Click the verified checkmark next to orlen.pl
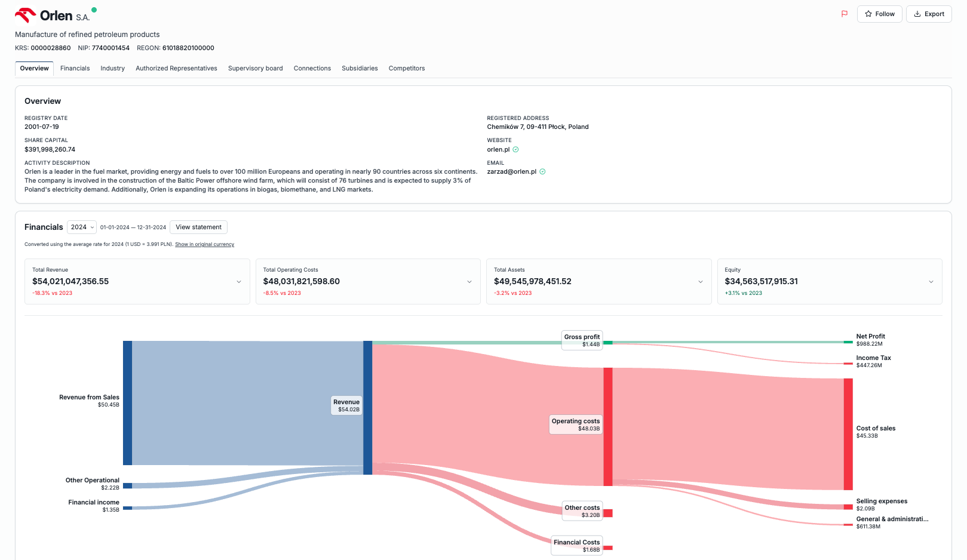The image size is (967, 560). [515, 149]
